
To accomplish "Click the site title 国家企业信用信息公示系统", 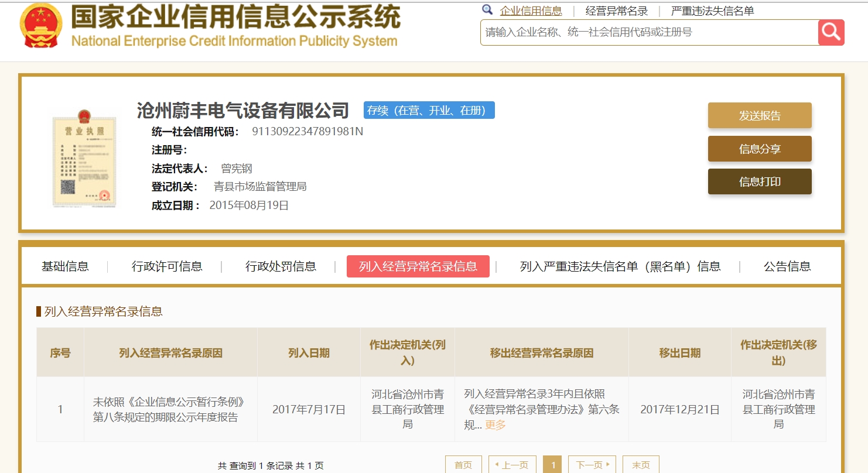I will pyautogui.click(x=236, y=17).
